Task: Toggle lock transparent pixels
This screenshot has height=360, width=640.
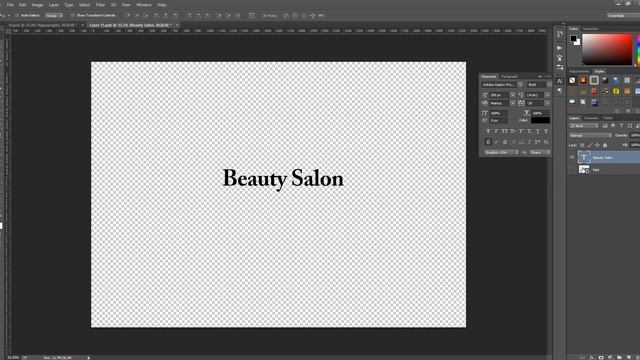Action: [582, 145]
